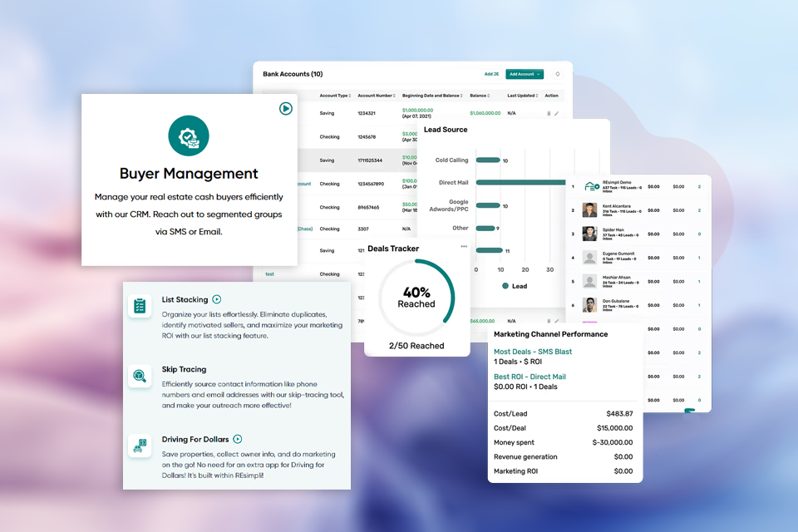The image size is (798, 532).
Task: Open Deals Tracker three-dot menu
Action: (x=464, y=246)
